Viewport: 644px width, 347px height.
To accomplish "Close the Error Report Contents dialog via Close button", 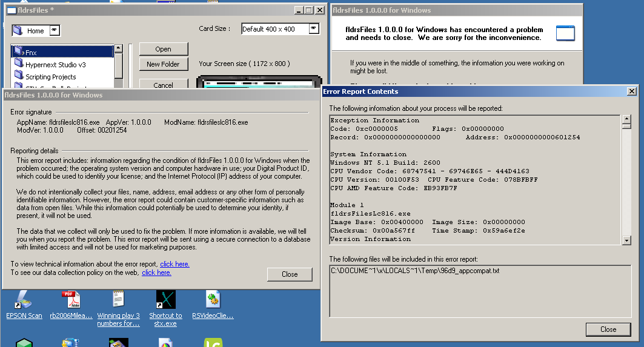I will (608, 329).
